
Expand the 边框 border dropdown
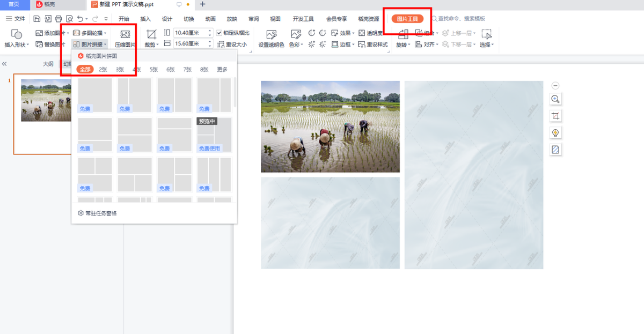pyautogui.click(x=354, y=44)
